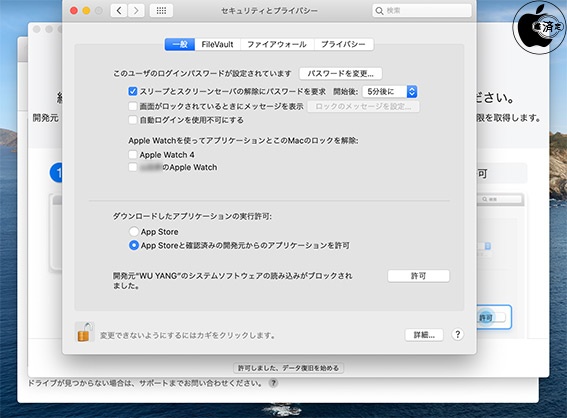Check disable automatic login option
567x418 pixels.
coord(133,120)
